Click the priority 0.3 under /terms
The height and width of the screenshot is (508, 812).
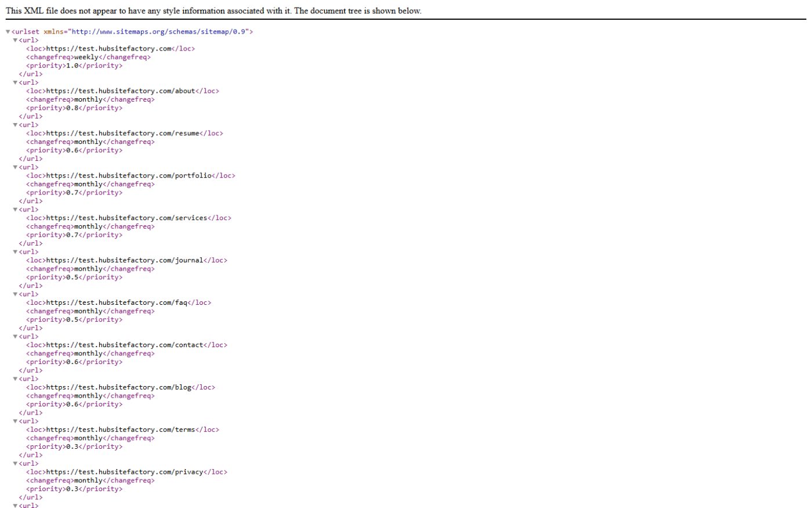(x=72, y=447)
